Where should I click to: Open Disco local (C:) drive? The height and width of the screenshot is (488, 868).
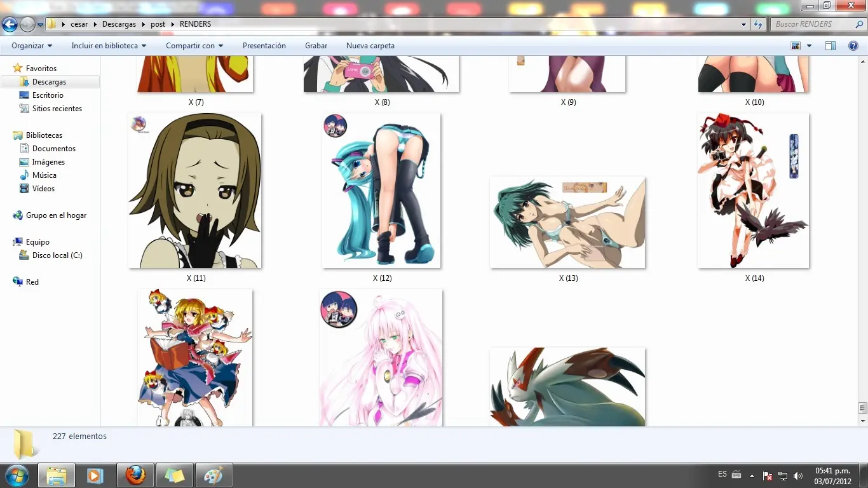point(57,255)
